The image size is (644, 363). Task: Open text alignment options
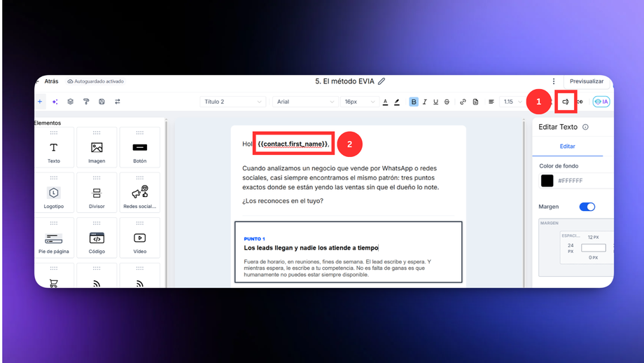491,102
